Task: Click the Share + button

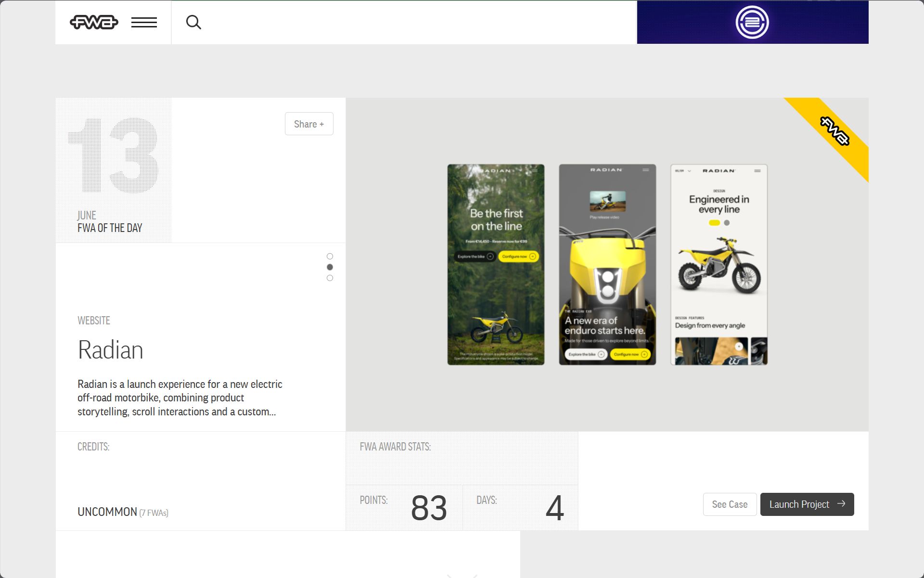Action: (x=309, y=124)
